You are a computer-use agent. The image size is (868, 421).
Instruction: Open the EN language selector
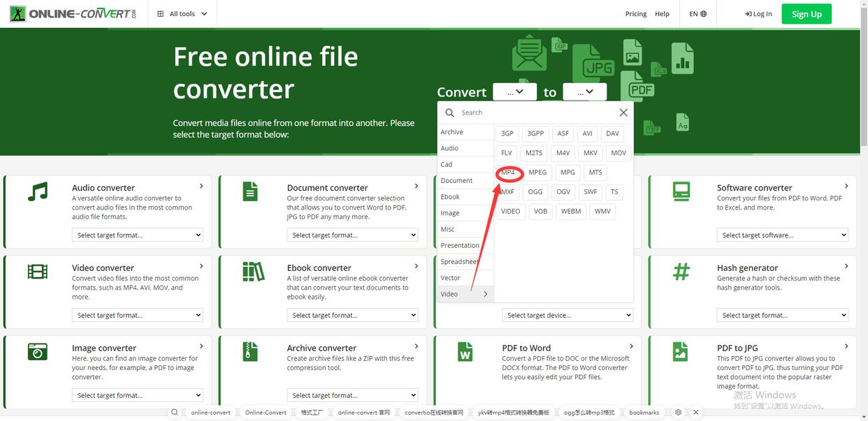[x=697, y=13]
